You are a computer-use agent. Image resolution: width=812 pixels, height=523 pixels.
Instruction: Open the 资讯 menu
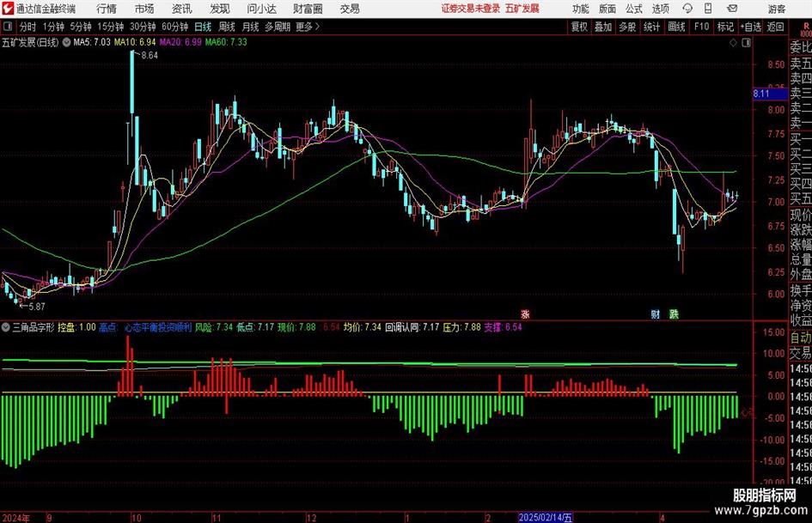point(182,9)
